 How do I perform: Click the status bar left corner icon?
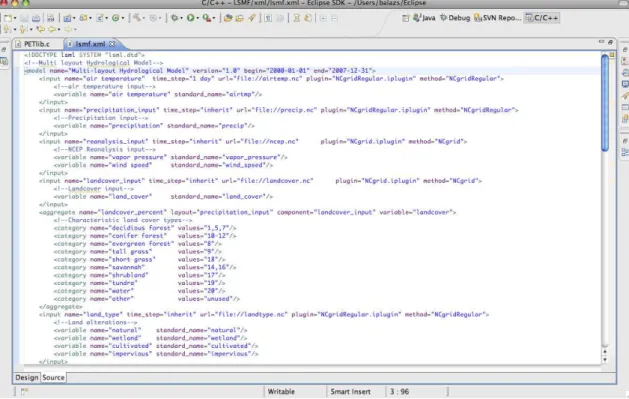point(24,391)
